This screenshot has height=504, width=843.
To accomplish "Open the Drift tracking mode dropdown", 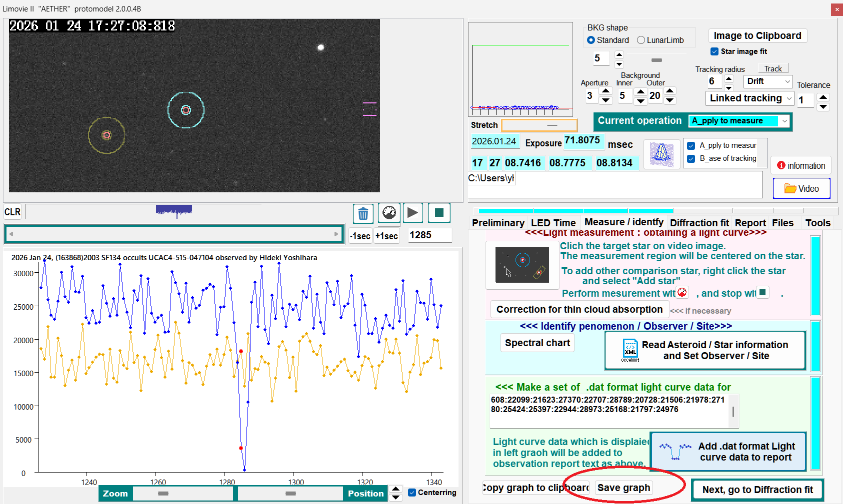I will point(787,81).
